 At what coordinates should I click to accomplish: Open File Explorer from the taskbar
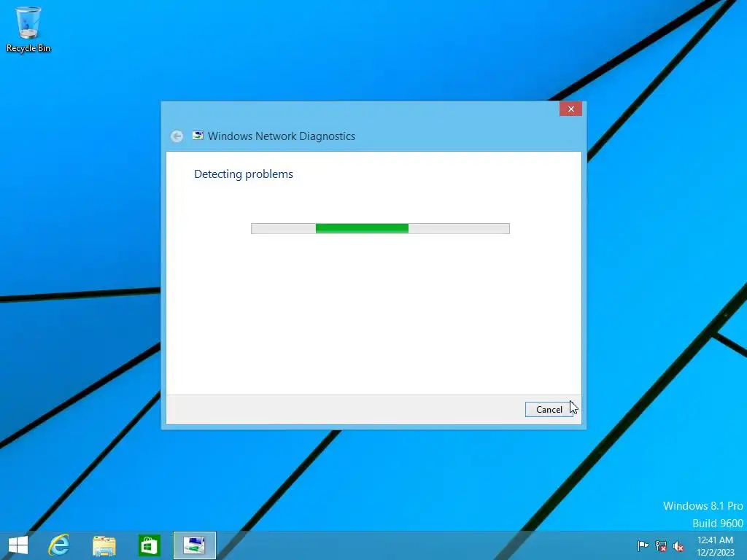tap(104, 545)
